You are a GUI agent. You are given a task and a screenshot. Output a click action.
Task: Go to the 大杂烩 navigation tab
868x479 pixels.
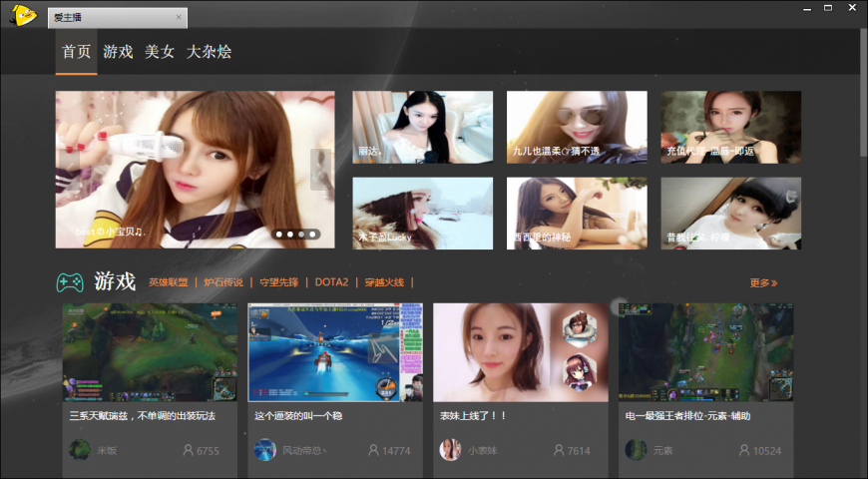coord(209,52)
